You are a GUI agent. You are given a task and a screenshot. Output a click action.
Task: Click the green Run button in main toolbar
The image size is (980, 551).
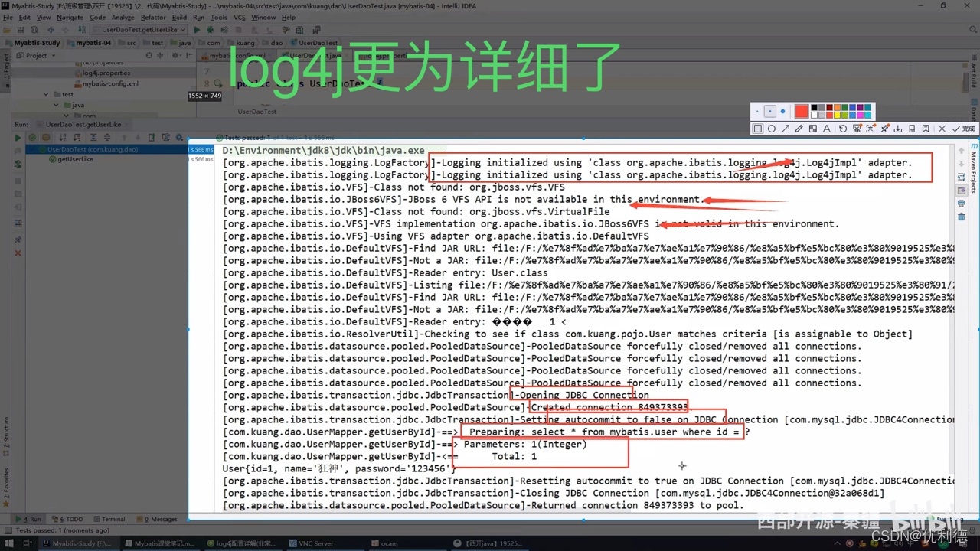tap(197, 30)
